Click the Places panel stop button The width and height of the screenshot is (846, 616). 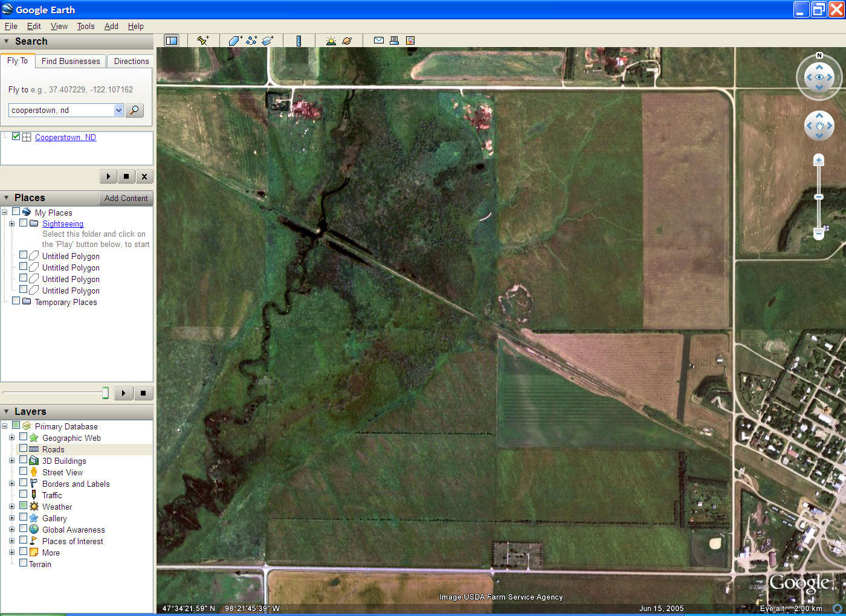click(143, 393)
